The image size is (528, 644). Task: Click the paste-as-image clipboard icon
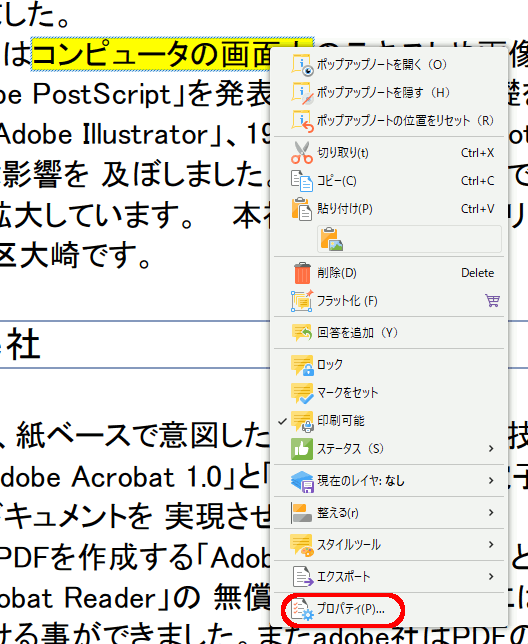(x=332, y=239)
